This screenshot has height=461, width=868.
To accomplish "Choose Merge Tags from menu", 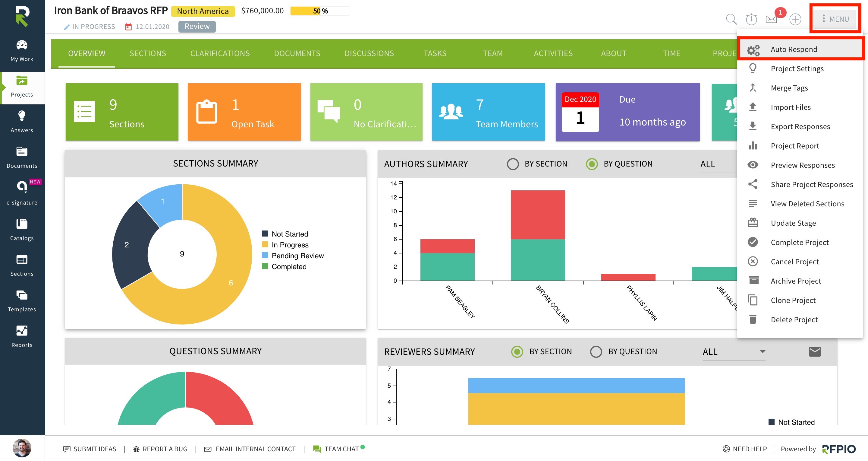I will 800,88.
